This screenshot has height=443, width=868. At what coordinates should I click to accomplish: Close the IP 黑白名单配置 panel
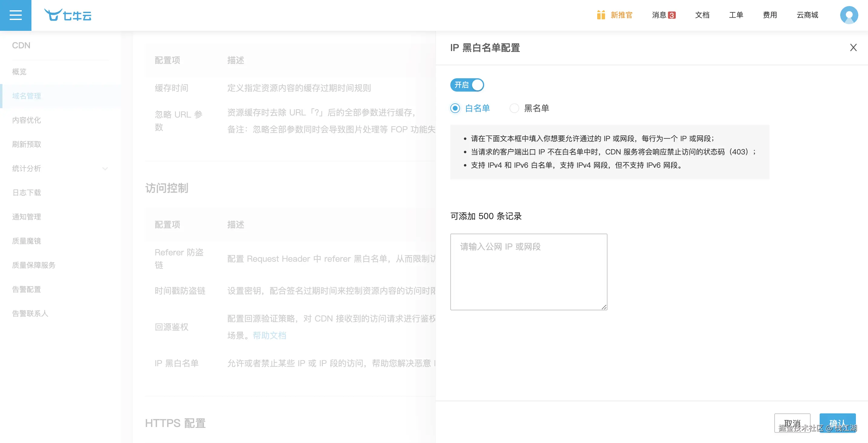(853, 47)
